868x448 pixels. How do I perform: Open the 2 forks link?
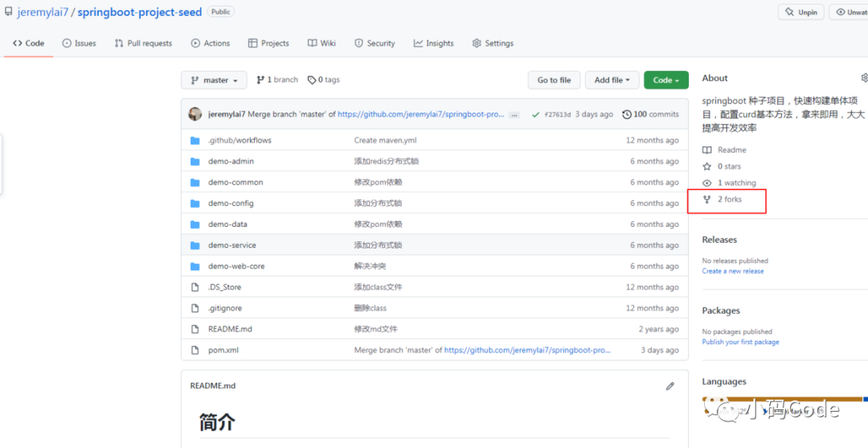tap(723, 199)
